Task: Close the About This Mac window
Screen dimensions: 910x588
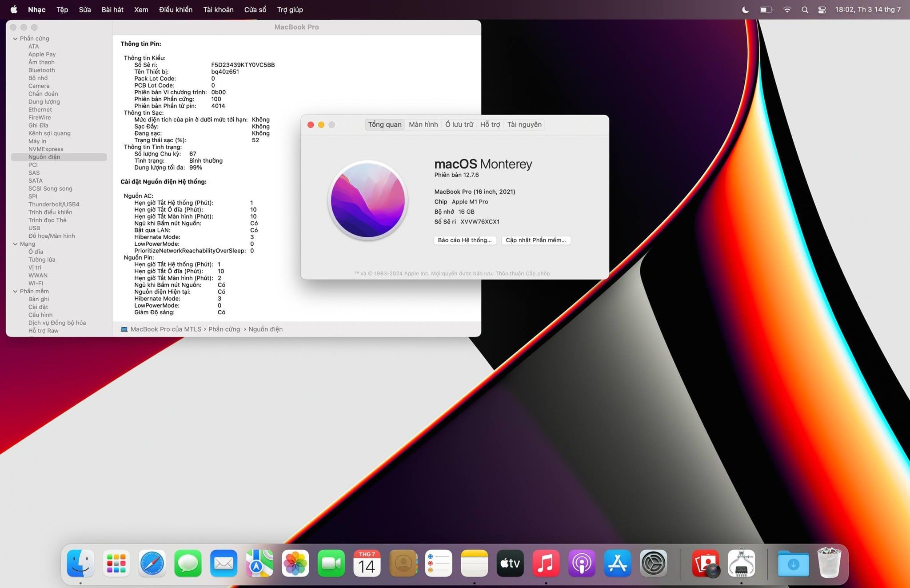Action: [x=311, y=125]
